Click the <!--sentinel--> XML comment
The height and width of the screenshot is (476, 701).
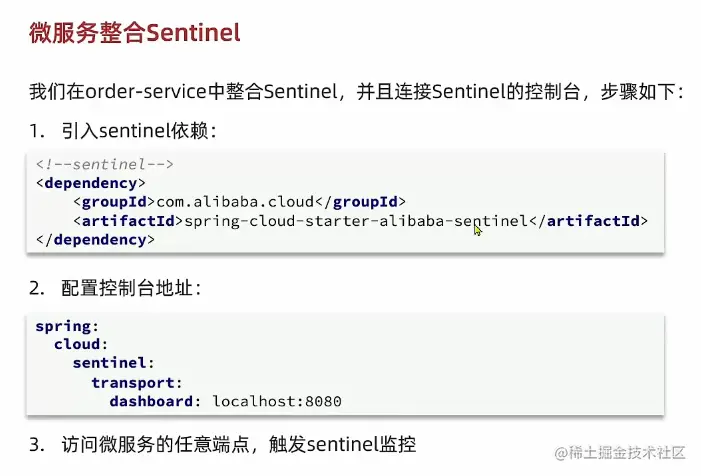(x=105, y=164)
